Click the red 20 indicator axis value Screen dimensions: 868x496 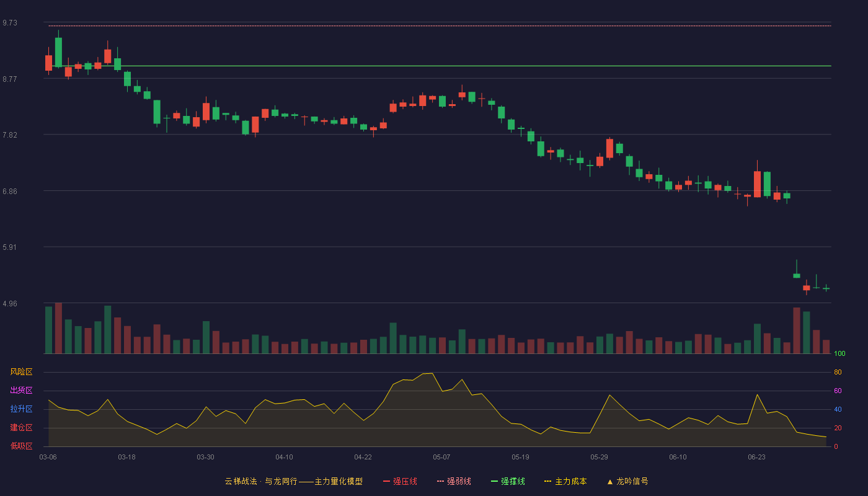838,428
